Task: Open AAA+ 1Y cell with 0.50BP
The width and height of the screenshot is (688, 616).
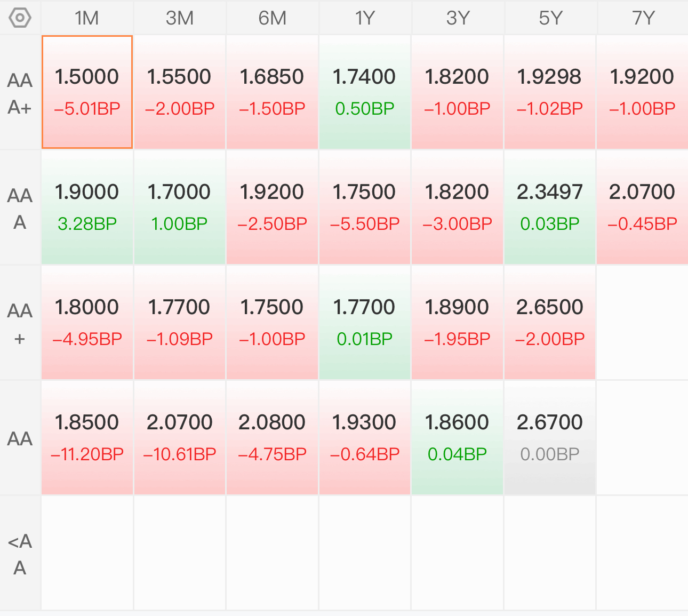Action: pyautogui.click(x=365, y=92)
